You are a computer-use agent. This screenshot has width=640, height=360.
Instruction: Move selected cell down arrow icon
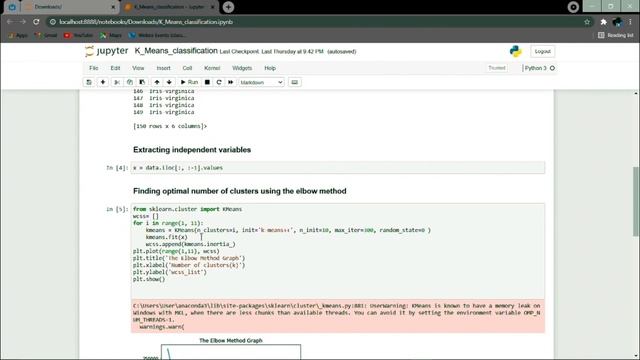[169, 82]
